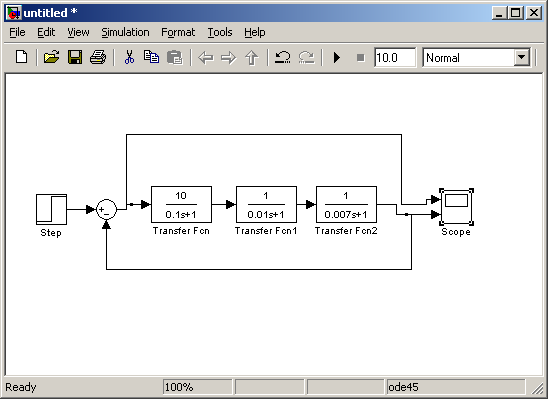This screenshot has width=548, height=399.
Task: Open the View menu
Action: pyautogui.click(x=78, y=32)
